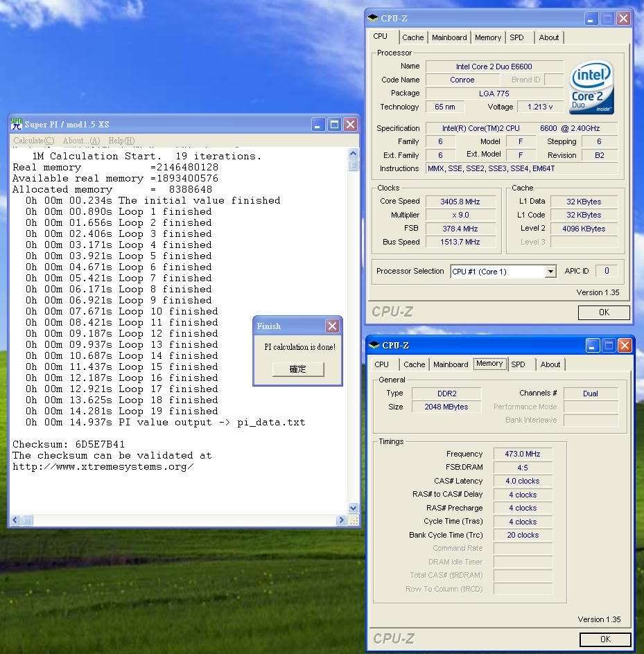Click the memory Frequency value field

click(523, 454)
